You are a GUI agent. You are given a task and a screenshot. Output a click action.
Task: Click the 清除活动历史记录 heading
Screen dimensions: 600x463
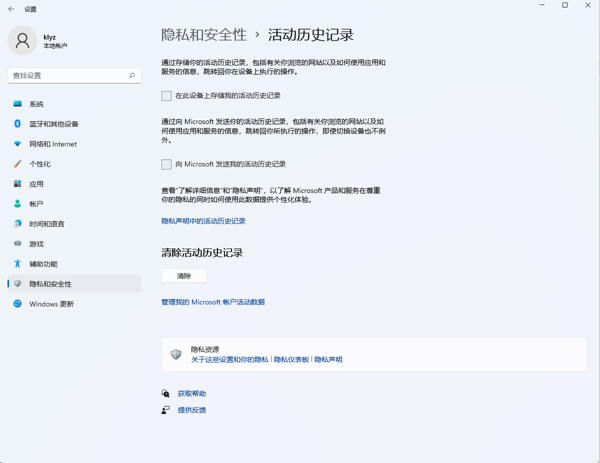[x=202, y=253]
